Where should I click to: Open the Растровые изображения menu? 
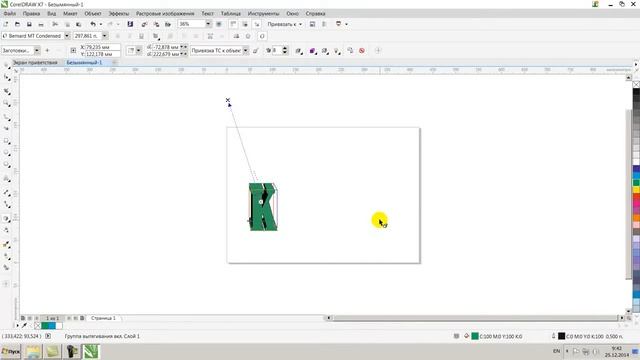165,13
